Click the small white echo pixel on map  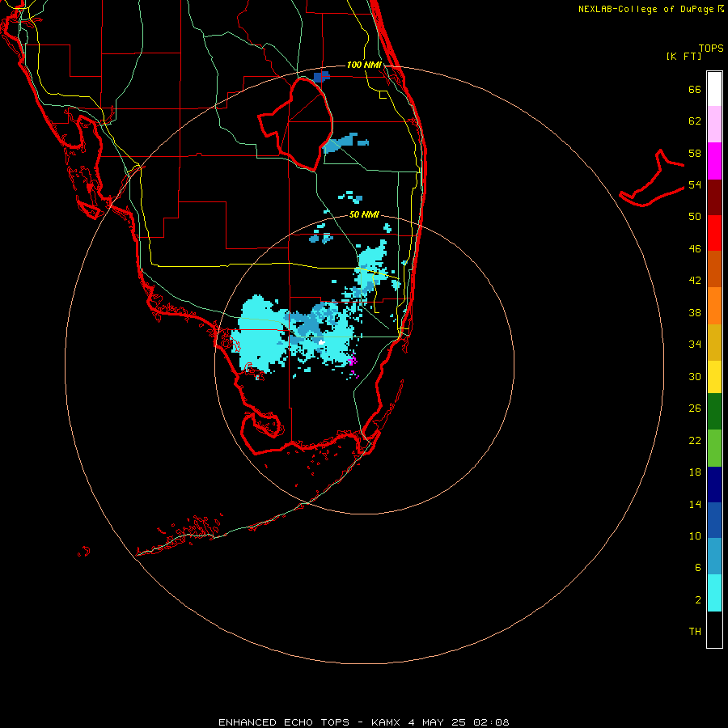tap(321, 342)
